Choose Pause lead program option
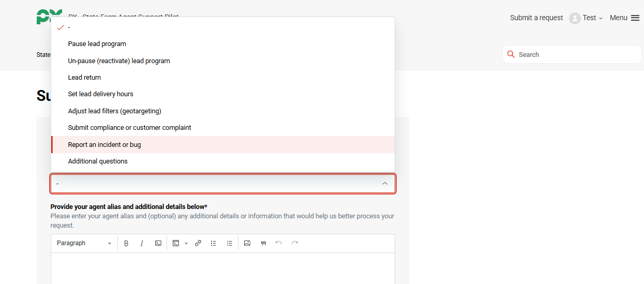This screenshot has height=284, width=644. [223, 44]
